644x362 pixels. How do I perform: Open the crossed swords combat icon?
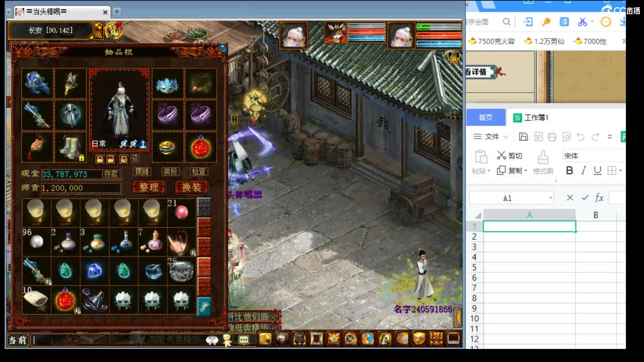pos(334,338)
